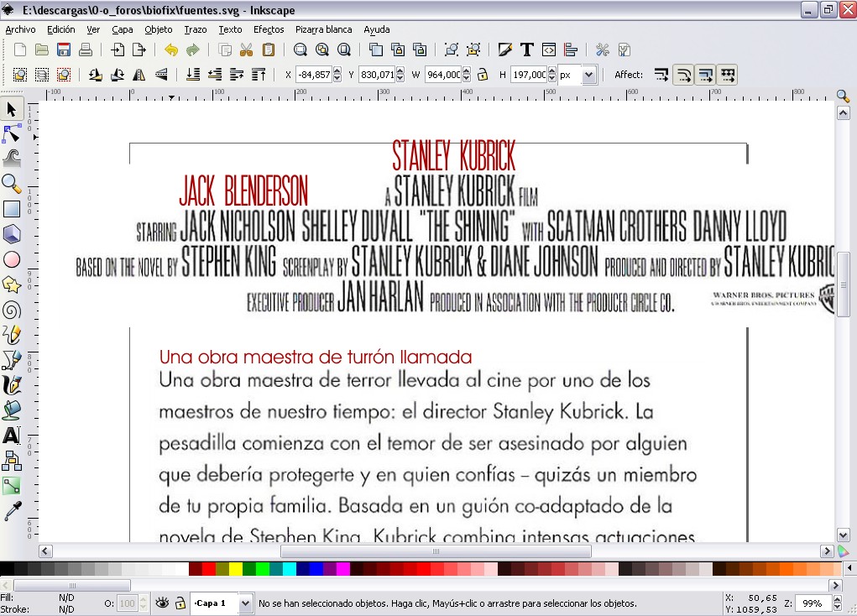Viewport: 857px width, 616px height.
Task: Pick the cyan palette swatch
Action: click(289, 569)
